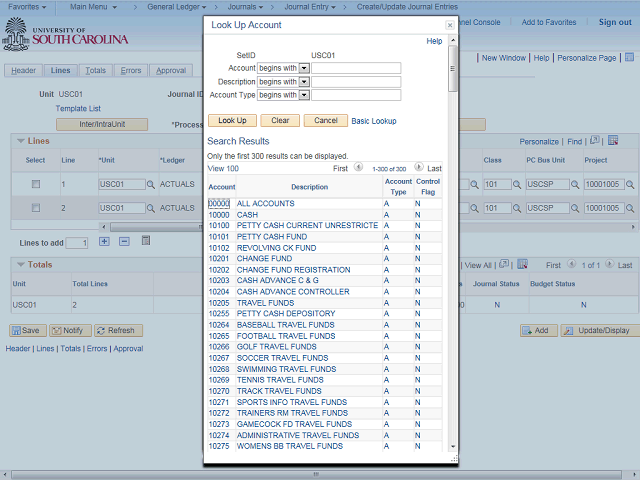Show next results page in Search Results
Viewport: 640px width, 480px height.
418,168
